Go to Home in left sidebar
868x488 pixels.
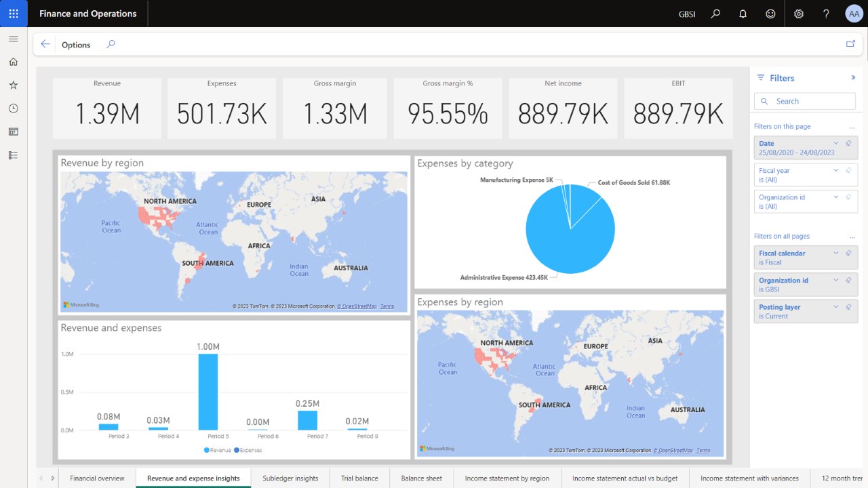coord(14,62)
